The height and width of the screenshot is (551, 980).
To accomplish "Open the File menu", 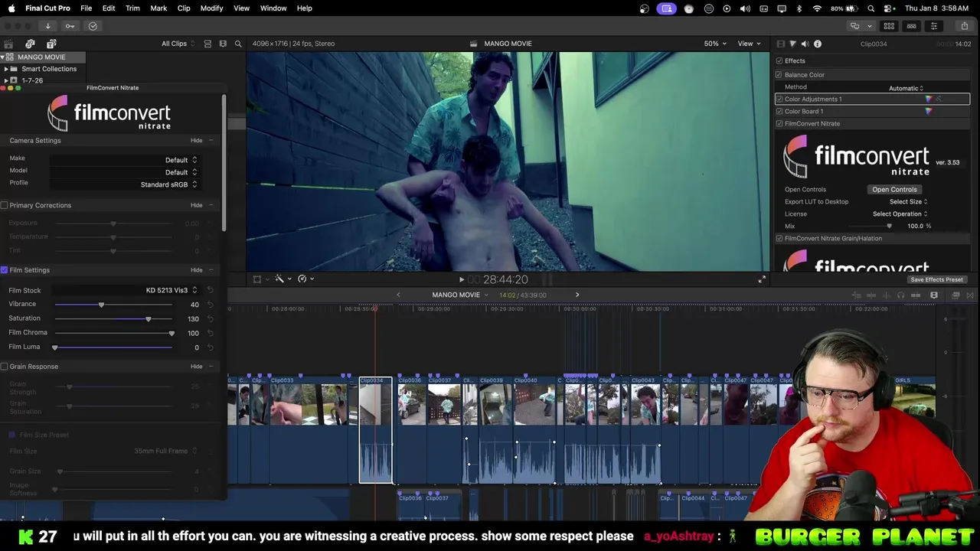I will 86,8.
